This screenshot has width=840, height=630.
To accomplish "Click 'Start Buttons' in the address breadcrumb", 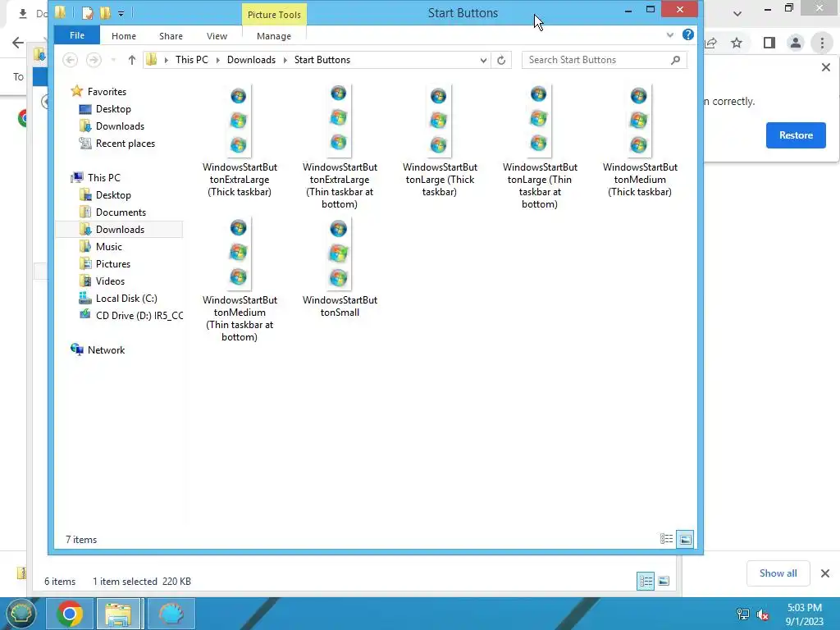I will pyautogui.click(x=322, y=60).
